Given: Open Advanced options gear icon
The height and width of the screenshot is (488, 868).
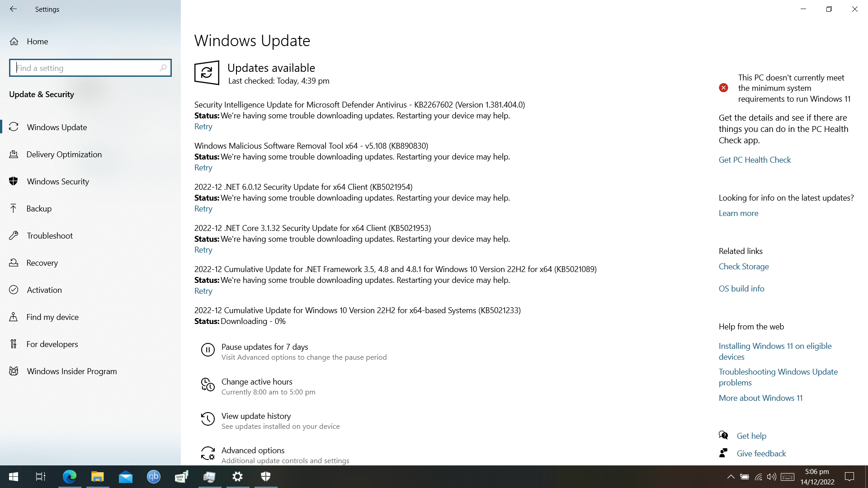Looking at the screenshot, I should pyautogui.click(x=208, y=453).
